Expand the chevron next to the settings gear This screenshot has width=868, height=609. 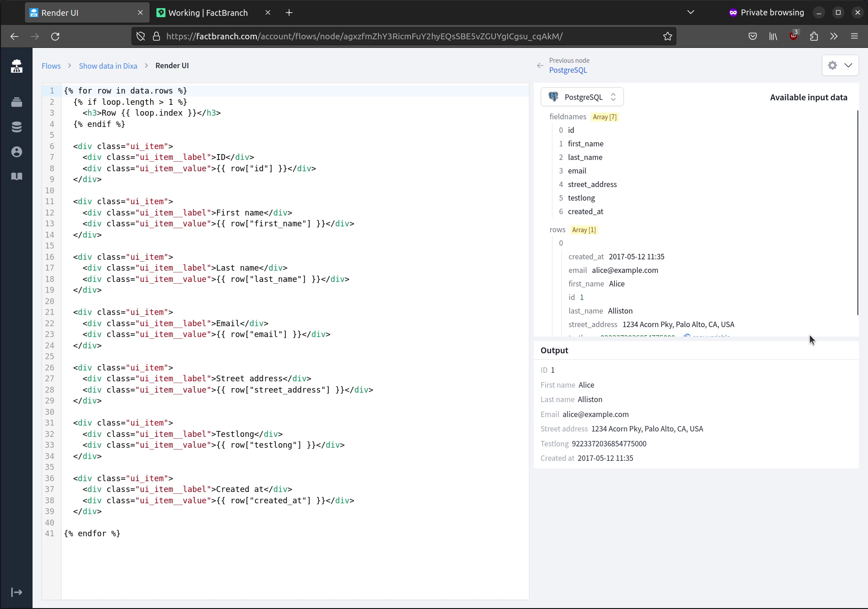(x=849, y=66)
